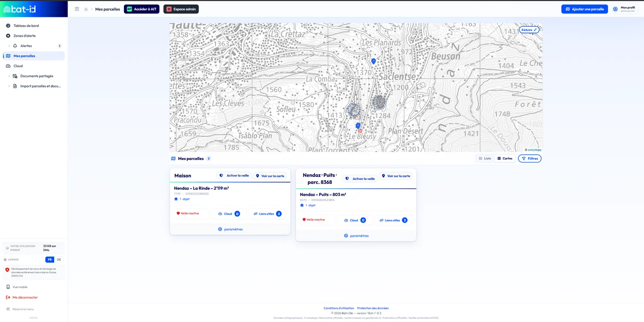
Task: Select FR language
Action: point(50,259)
